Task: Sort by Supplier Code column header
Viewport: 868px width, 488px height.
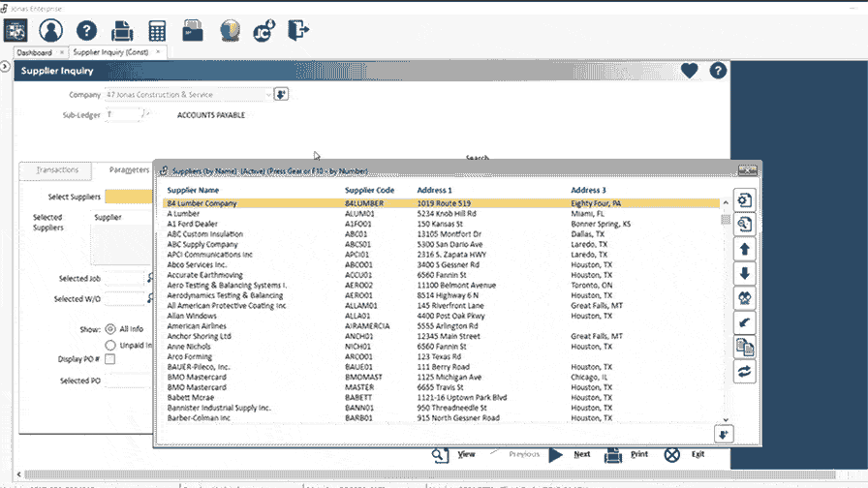Action: point(370,191)
